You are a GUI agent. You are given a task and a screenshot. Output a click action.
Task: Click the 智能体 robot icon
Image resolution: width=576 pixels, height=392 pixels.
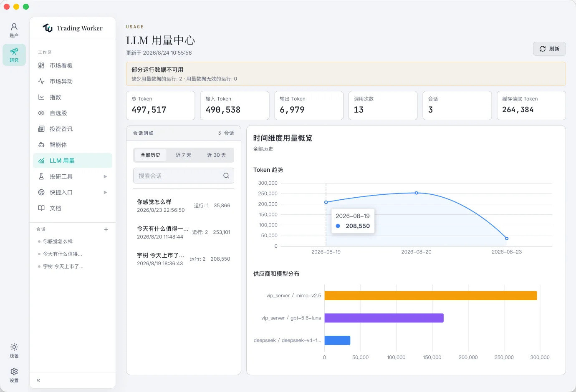click(41, 145)
